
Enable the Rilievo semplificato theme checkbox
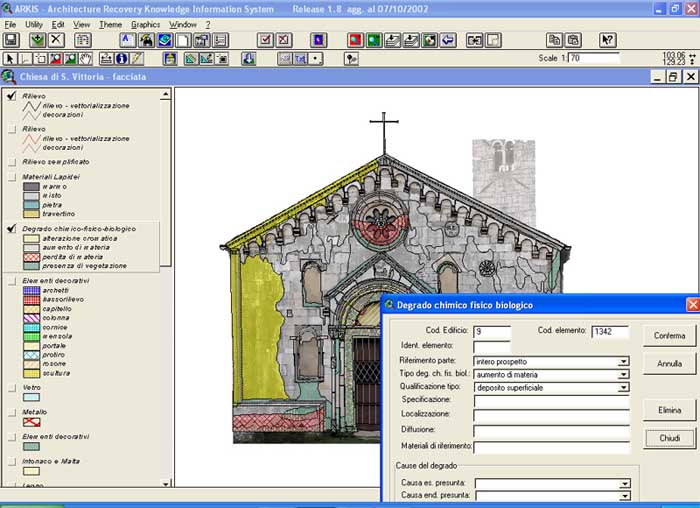pos(11,161)
